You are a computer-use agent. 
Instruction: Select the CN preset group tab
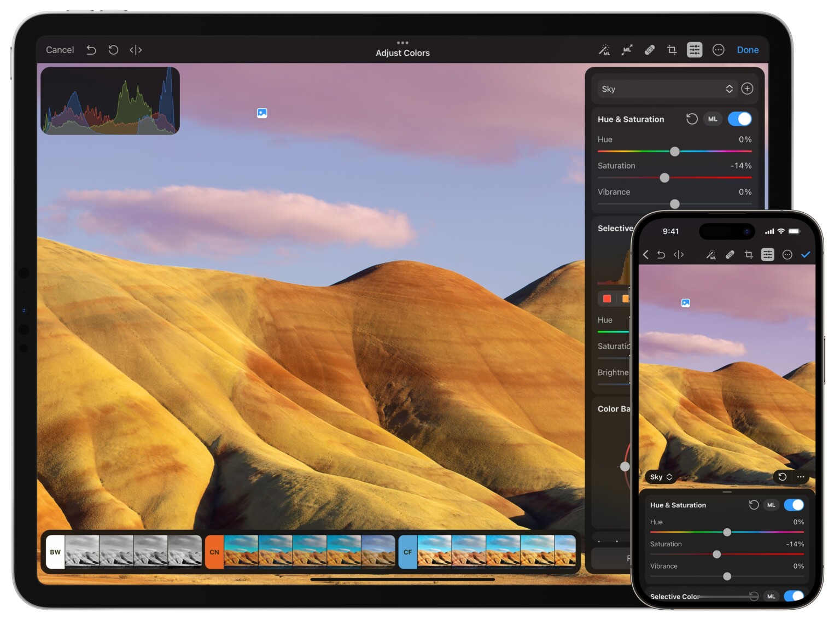[x=214, y=552]
